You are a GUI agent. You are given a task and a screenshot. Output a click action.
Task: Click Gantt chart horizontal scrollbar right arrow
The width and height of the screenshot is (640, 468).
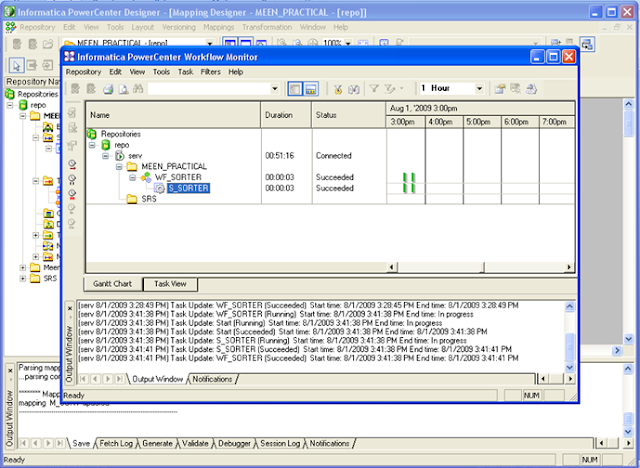[x=569, y=267]
